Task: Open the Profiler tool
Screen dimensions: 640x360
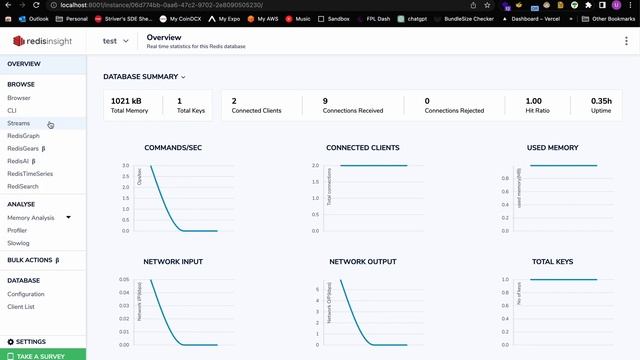Action: tap(17, 230)
